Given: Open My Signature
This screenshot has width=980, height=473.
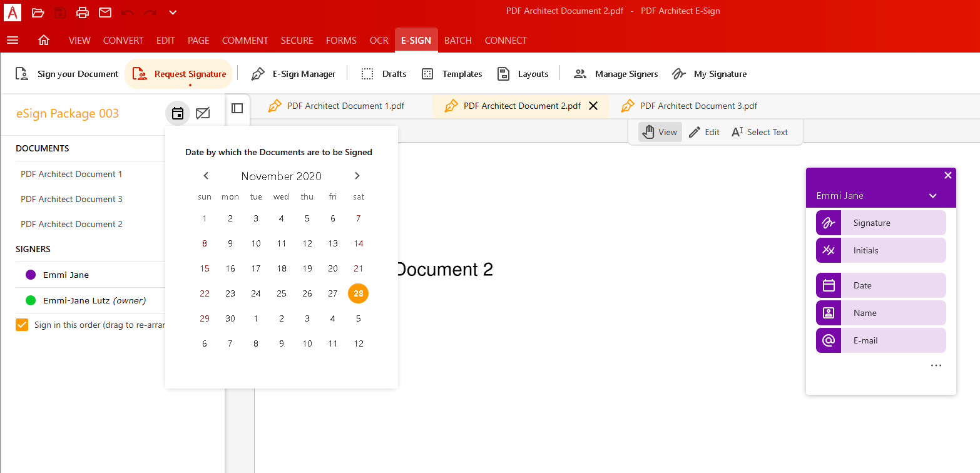Looking at the screenshot, I should [709, 74].
